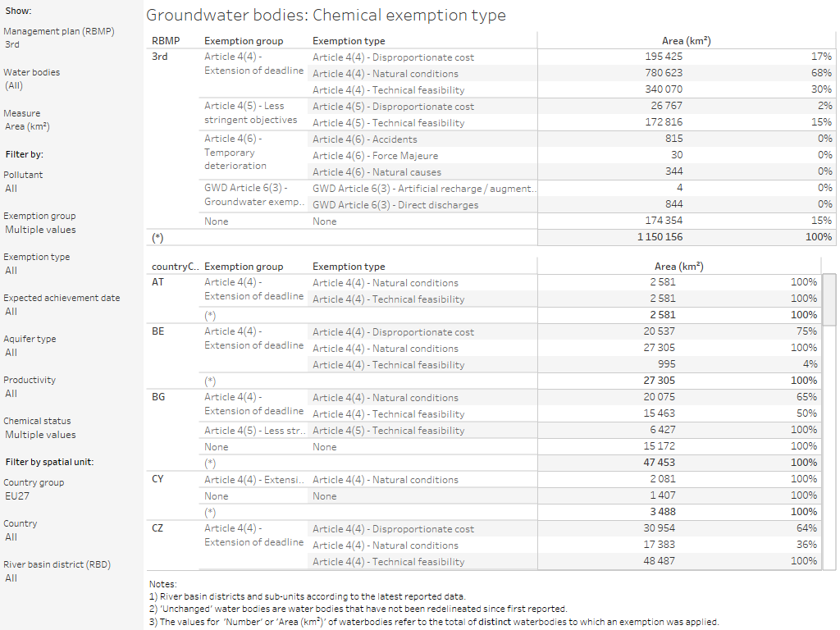Select 'Article 4(6) - Temporary deterioration' group
This screenshot has width=840, height=630.
point(235,152)
